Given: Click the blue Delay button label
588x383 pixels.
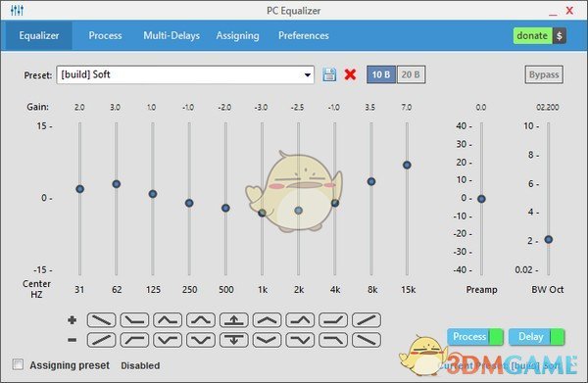Looking at the screenshot, I should tap(530, 337).
